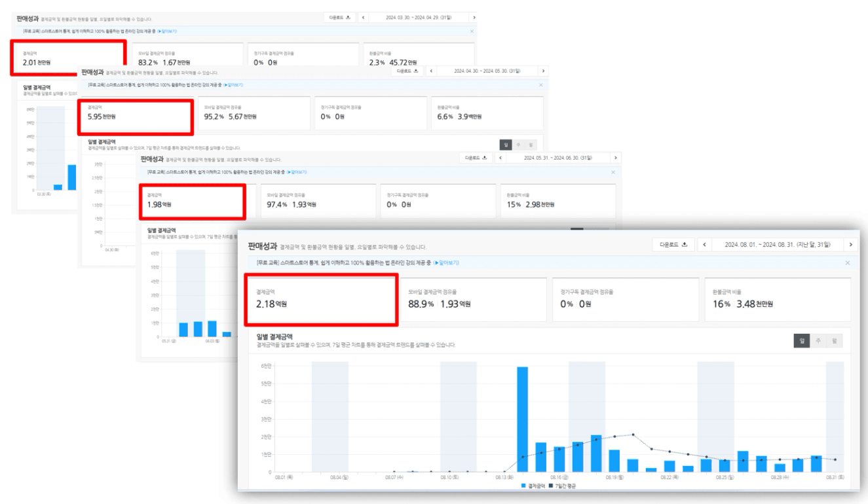Go to previous period before 2024.08.01

tap(704, 245)
